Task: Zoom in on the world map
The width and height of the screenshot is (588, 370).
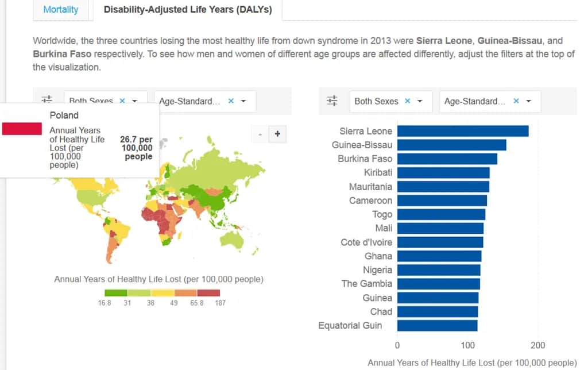Action: point(277,134)
